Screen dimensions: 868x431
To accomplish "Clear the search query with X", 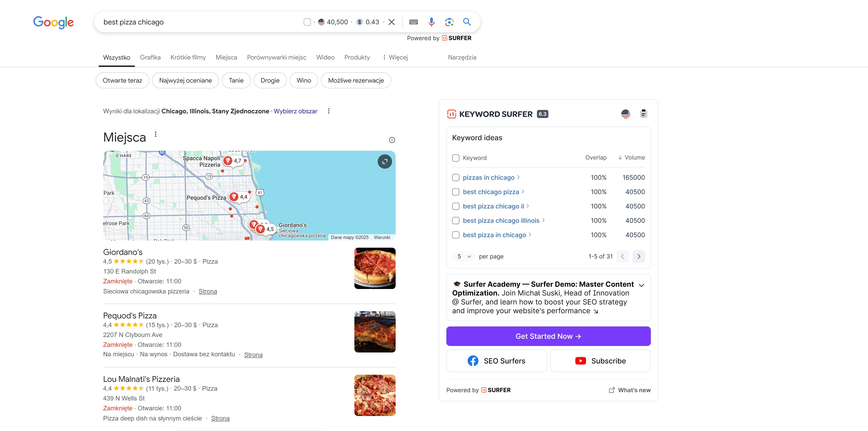I will click(x=392, y=22).
